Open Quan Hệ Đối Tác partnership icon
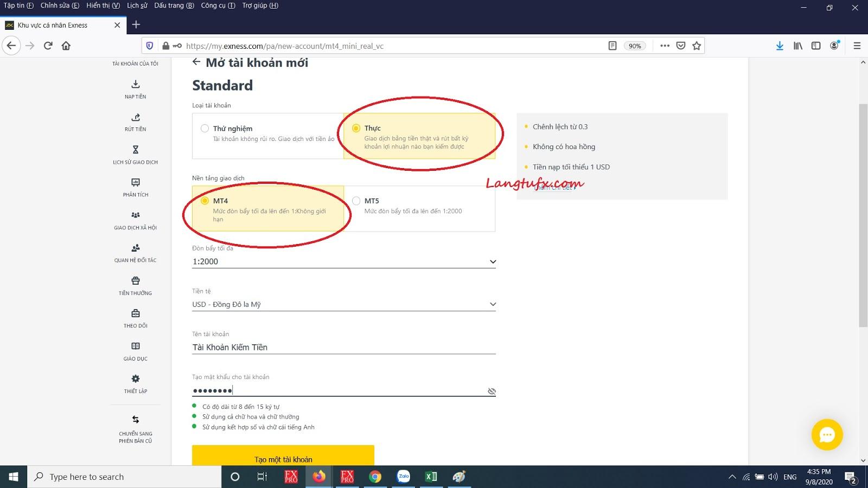 [x=136, y=248]
